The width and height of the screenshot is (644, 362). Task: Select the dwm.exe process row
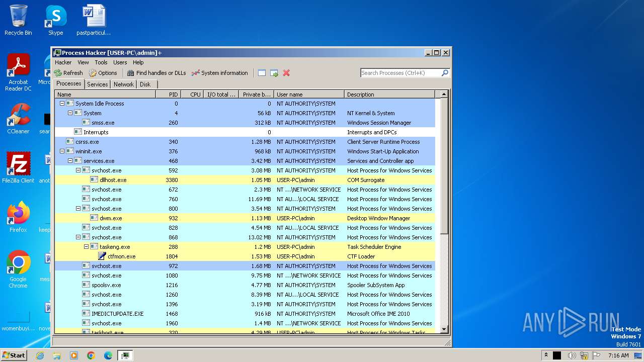(x=245, y=218)
